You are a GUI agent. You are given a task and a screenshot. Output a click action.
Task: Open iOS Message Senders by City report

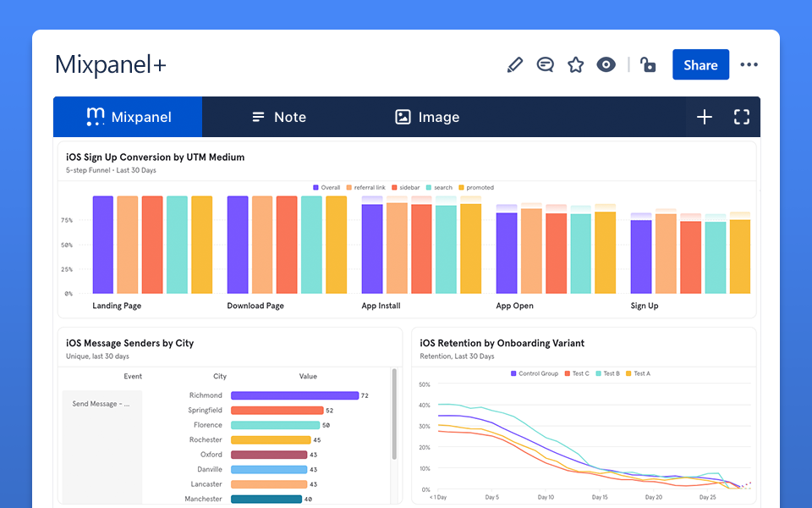(x=129, y=343)
